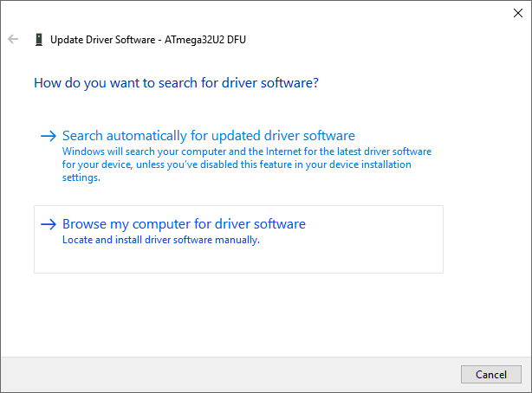Choose Search automatically for updated driver software

pos(238,155)
